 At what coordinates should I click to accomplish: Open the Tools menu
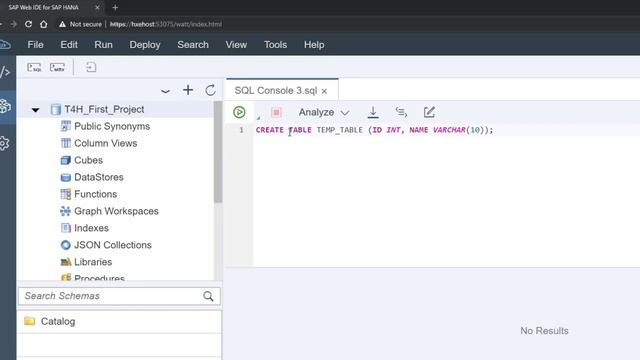click(276, 45)
